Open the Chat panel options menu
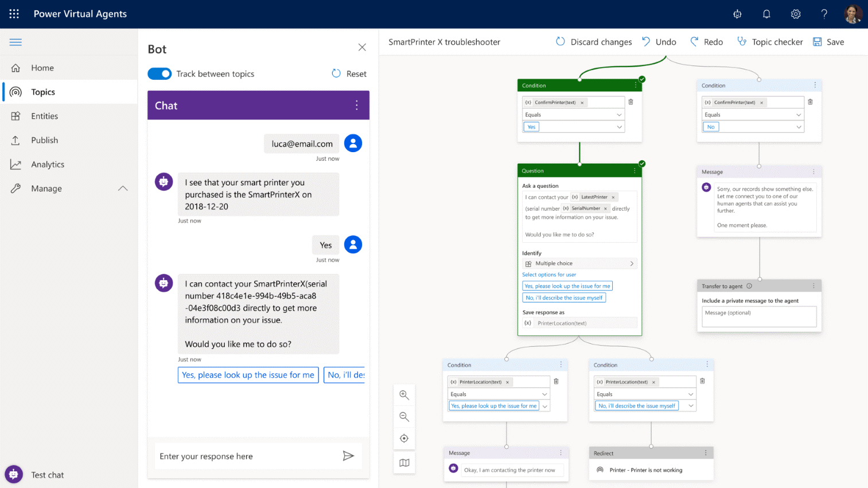868x488 pixels. [x=356, y=105]
